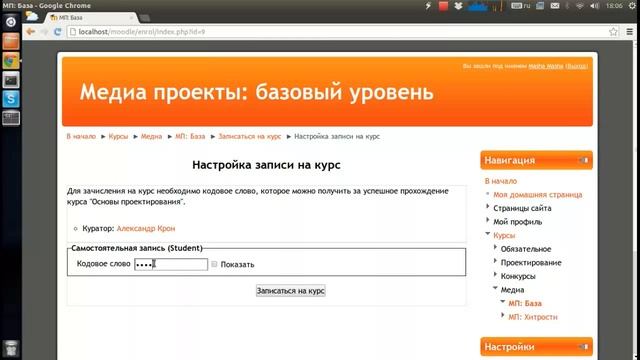Image resolution: width=640 pixels, height=360 pixels.
Task: Click the clock showing 18:06
Action: [x=614, y=6]
